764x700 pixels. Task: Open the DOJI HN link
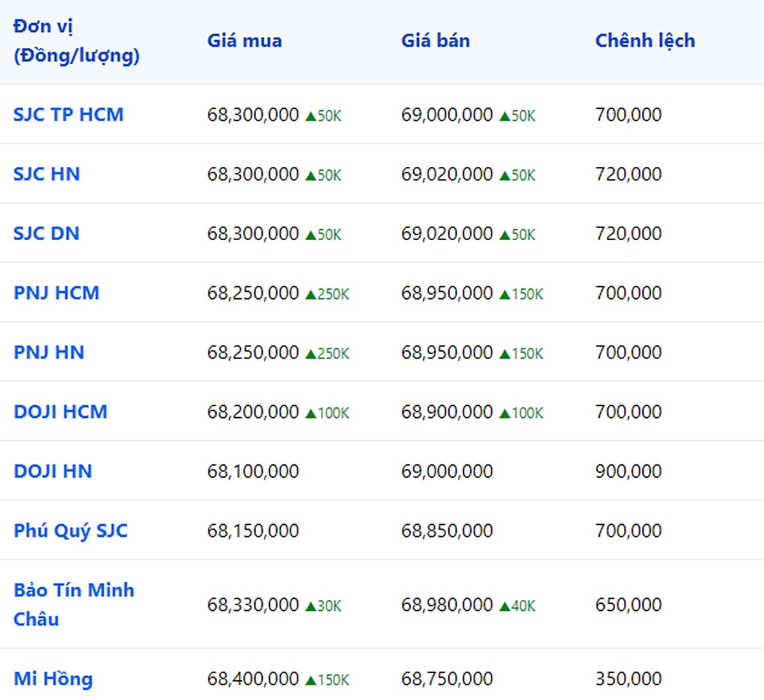pos(53,471)
